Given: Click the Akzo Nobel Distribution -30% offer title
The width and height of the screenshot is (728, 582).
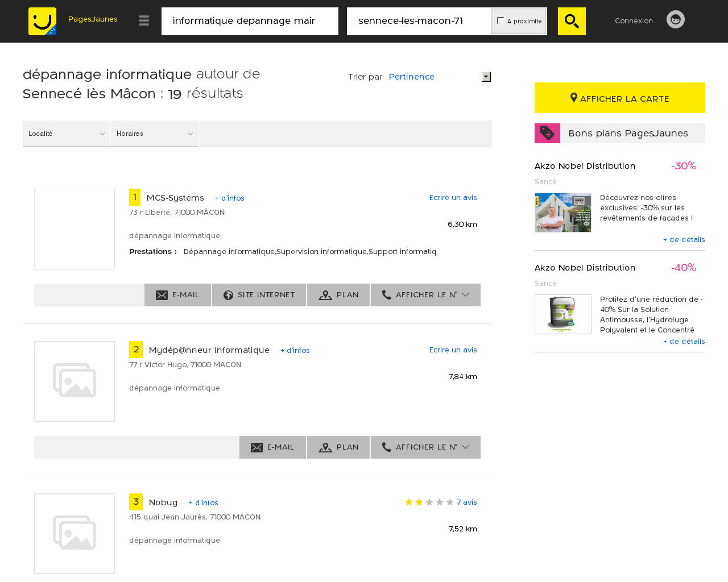Looking at the screenshot, I should coord(585,166).
